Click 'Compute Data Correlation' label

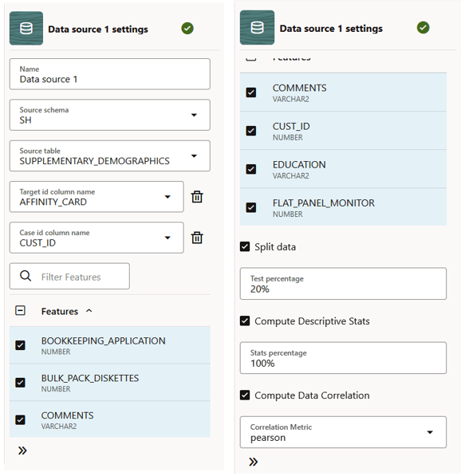pyautogui.click(x=312, y=395)
